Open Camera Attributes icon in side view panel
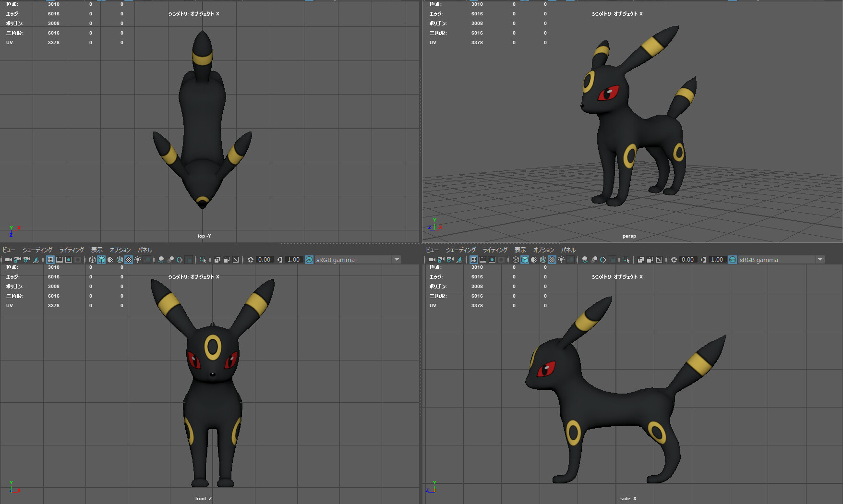This screenshot has width=843, height=504. (x=450, y=260)
